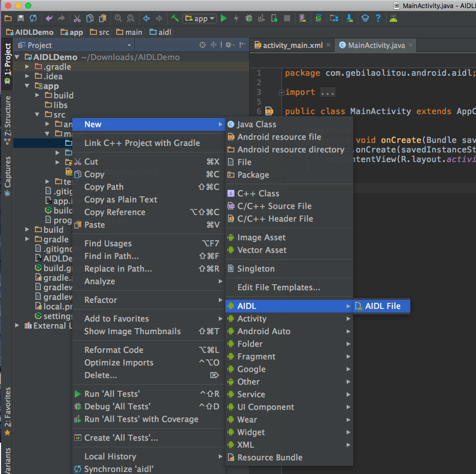Image resolution: width=476 pixels, height=474 pixels.
Task: Open the Refactor submenu
Action: tap(149, 300)
